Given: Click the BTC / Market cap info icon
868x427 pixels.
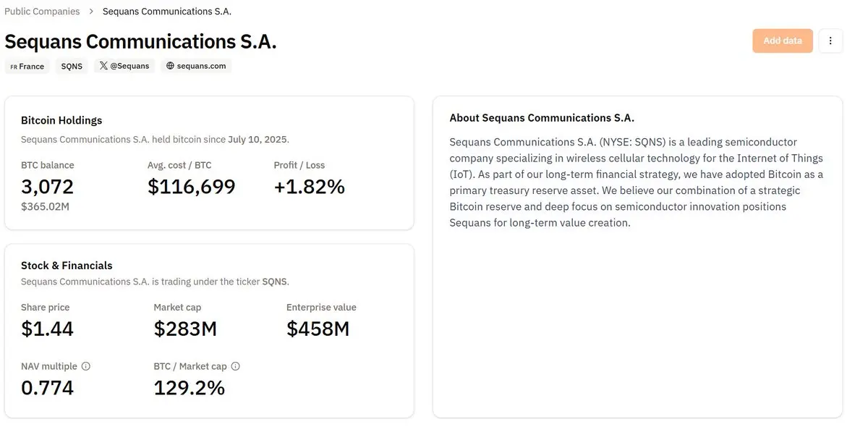Looking at the screenshot, I should (x=235, y=366).
